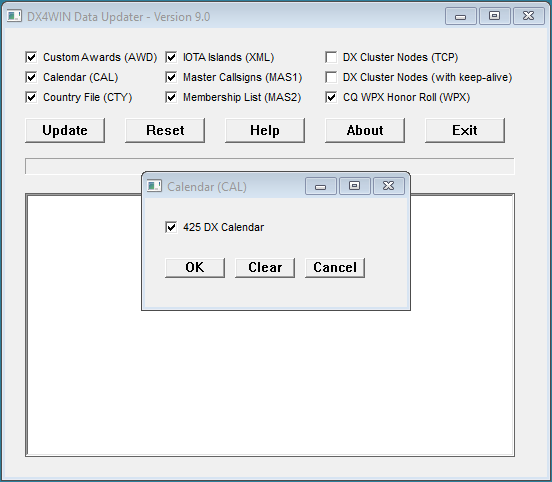Screen dimensions: 552x482
Task: Click the Reset button
Action: pyautogui.click(x=165, y=130)
